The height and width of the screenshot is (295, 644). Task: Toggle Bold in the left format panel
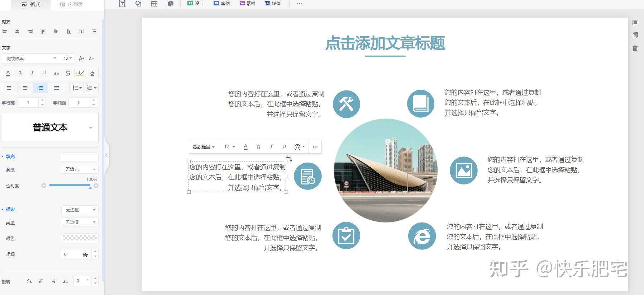(x=20, y=73)
